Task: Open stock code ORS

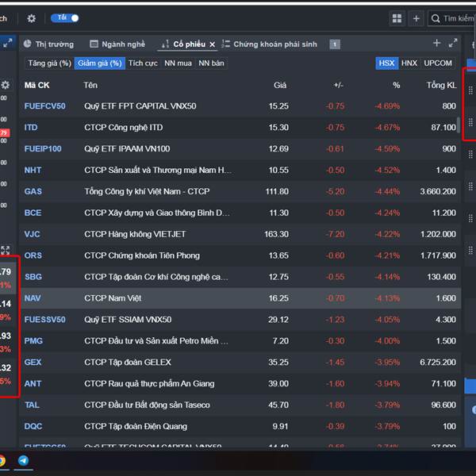Action: click(x=33, y=255)
